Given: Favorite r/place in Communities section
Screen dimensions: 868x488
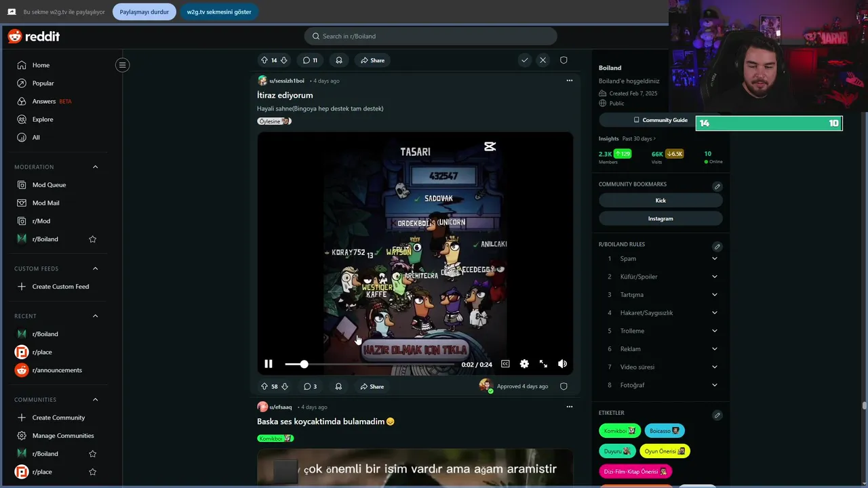Looking at the screenshot, I should (93, 472).
